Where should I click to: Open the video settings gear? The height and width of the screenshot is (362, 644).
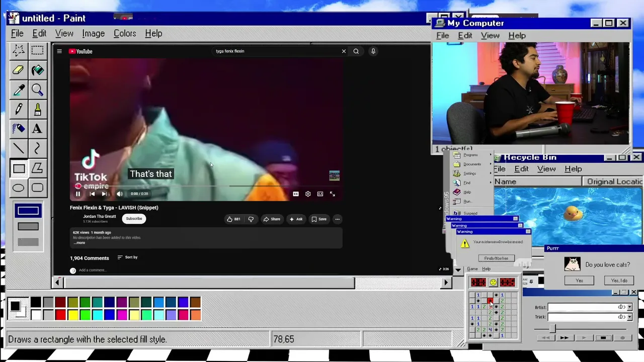click(308, 194)
